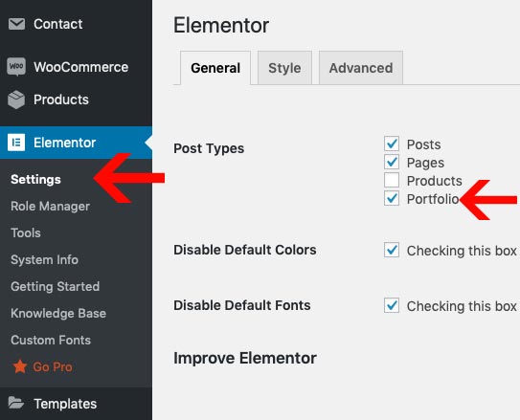
Task: Uncheck the Pages post type checkbox
Action: pos(392,162)
